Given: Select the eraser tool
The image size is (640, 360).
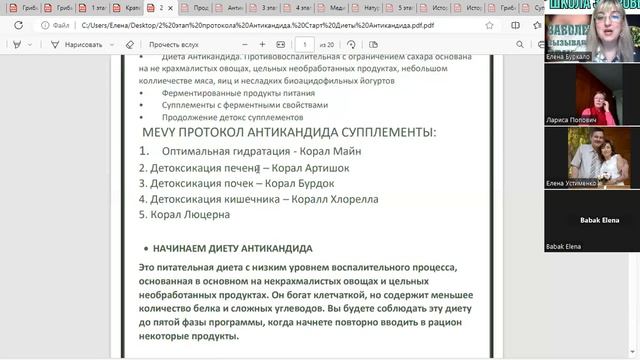Looking at the screenshot, I should (x=130, y=44).
